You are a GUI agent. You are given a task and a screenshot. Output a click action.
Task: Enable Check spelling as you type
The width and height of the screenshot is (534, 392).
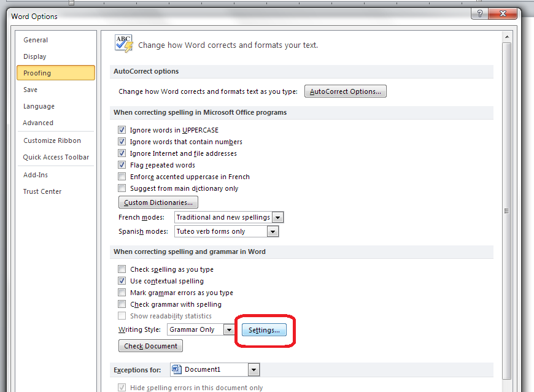[x=122, y=269]
